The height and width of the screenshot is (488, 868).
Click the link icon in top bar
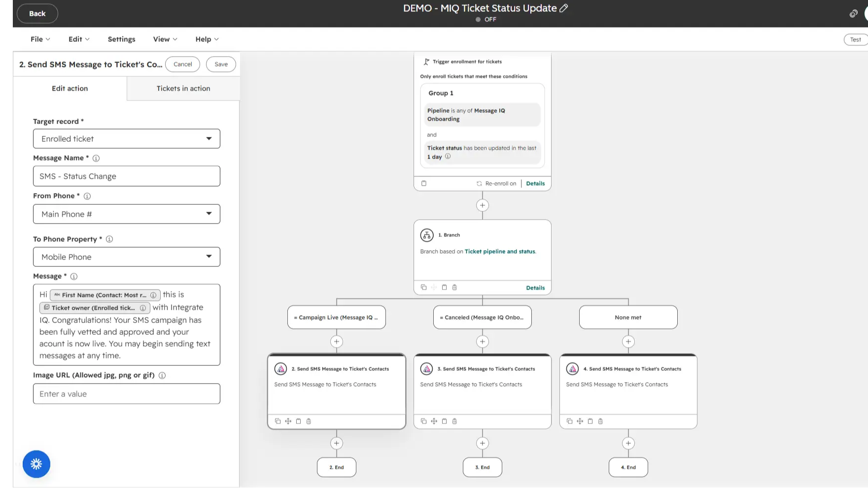click(x=853, y=14)
